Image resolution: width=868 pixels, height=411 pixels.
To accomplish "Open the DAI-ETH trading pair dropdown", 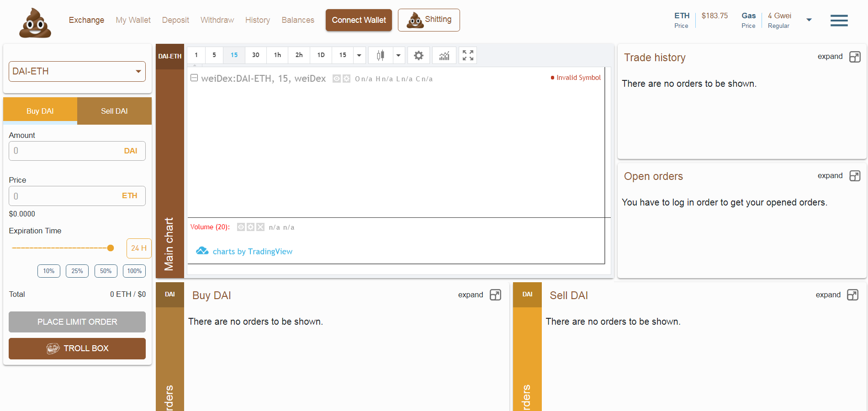I will [x=77, y=72].
